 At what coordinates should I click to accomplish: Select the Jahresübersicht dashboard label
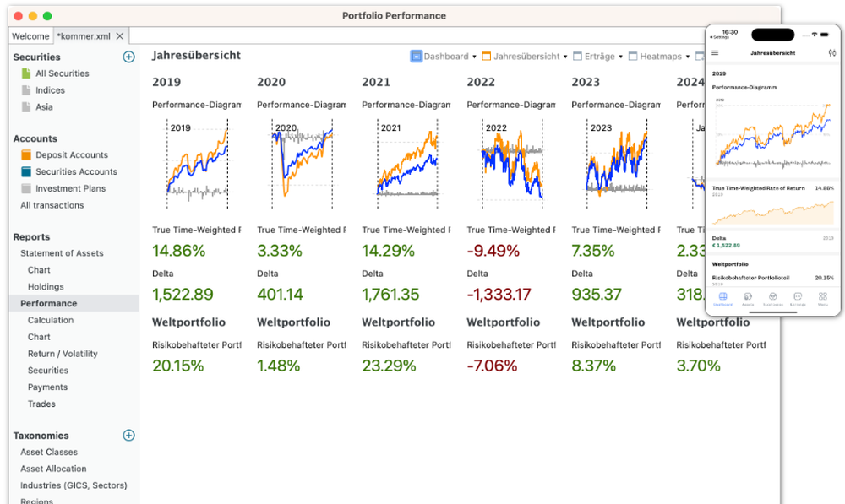coord(526,56)
